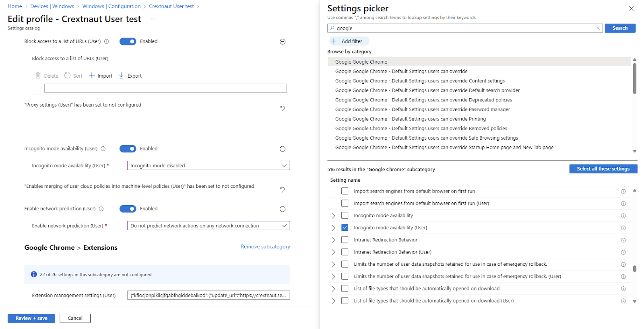Open info for Import search engines on first run

(623, 191)
